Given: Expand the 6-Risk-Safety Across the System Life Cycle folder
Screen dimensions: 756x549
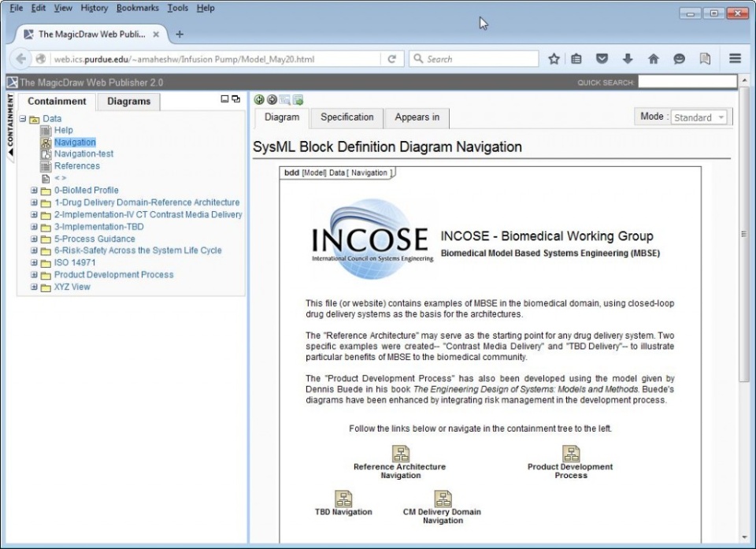Looking at the screenshot, I should pyautogui.click(x=34, y=250).
